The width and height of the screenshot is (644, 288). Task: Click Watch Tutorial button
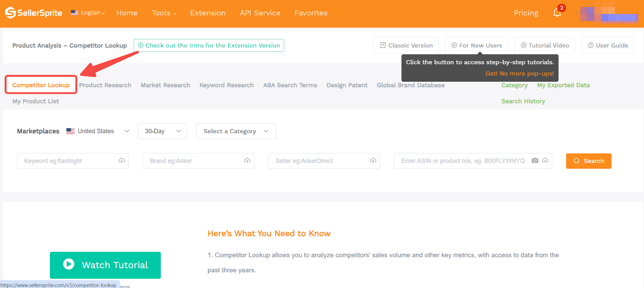(x=105, y=265)
